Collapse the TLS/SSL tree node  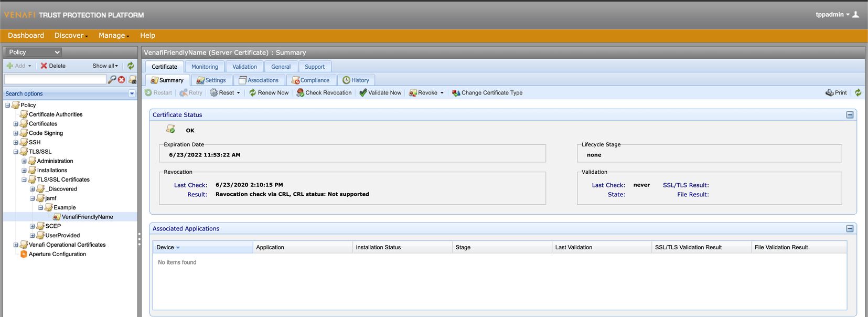(16, 152)
